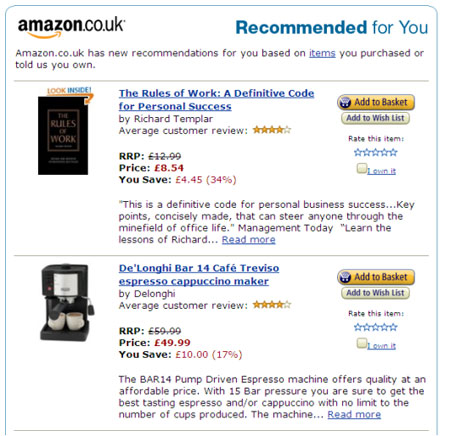Add the De'Longhi espresso maker to Basket
Screen dimensions: 450x436
[376, 277]
